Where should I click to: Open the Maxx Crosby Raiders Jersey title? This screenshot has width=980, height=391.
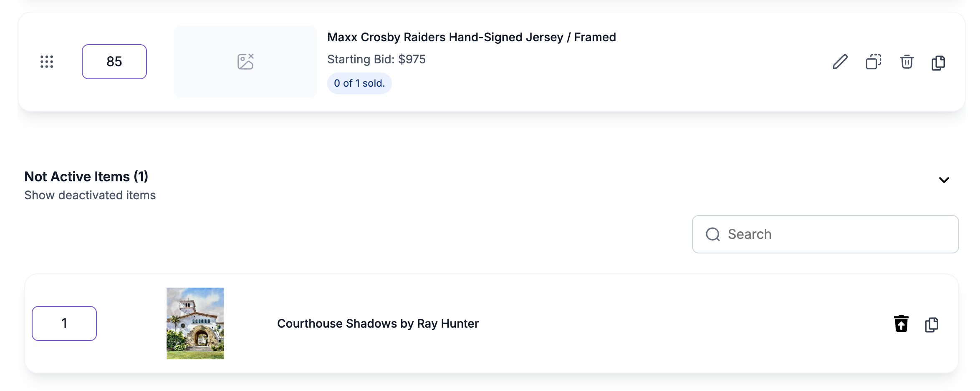coord(471,37)
